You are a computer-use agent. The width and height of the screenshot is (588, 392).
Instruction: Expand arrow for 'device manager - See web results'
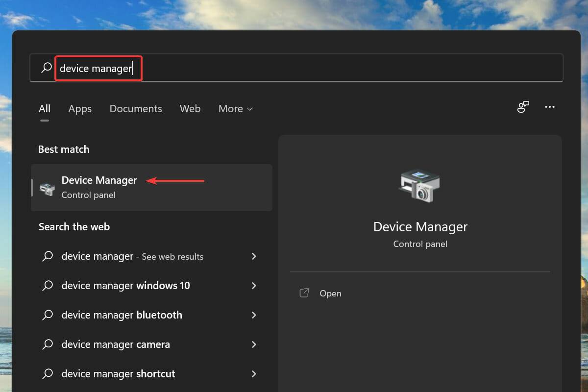pos(254,256)
